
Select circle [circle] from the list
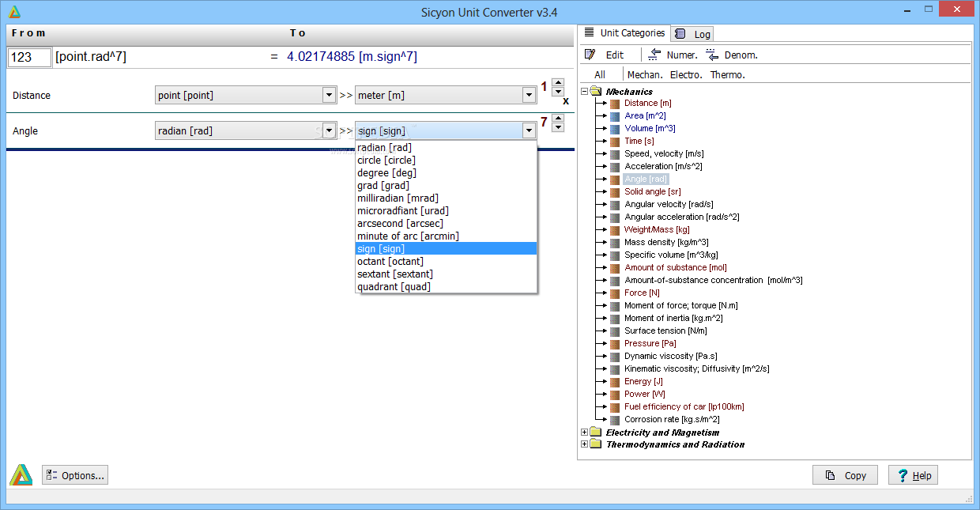[x=447, y=160]
